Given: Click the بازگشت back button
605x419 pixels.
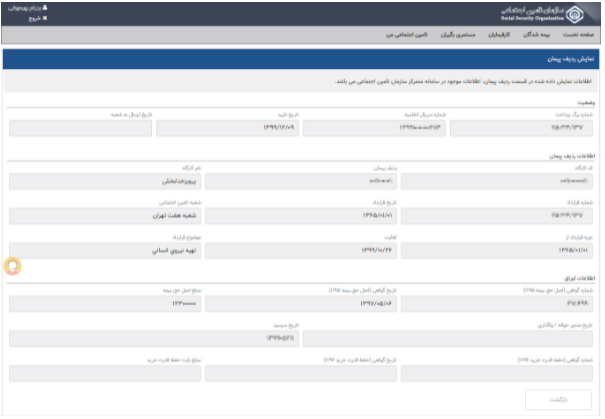Looking at the screenshot, I should (x=558, y=400).
